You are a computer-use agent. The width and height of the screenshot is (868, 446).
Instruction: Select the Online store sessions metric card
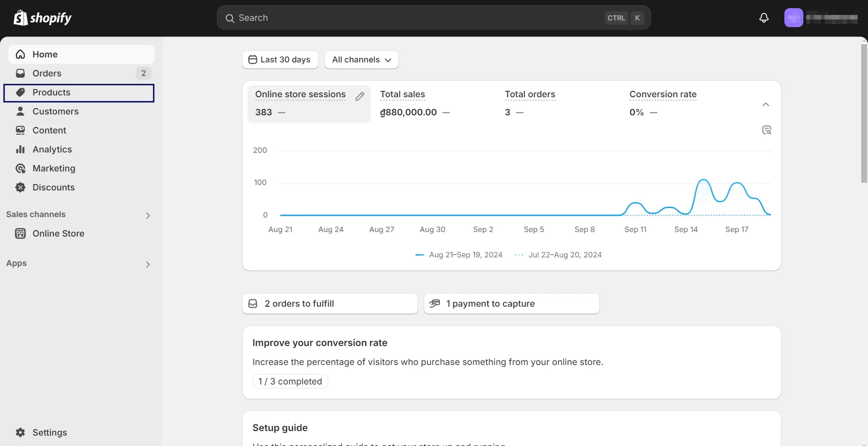309,104
